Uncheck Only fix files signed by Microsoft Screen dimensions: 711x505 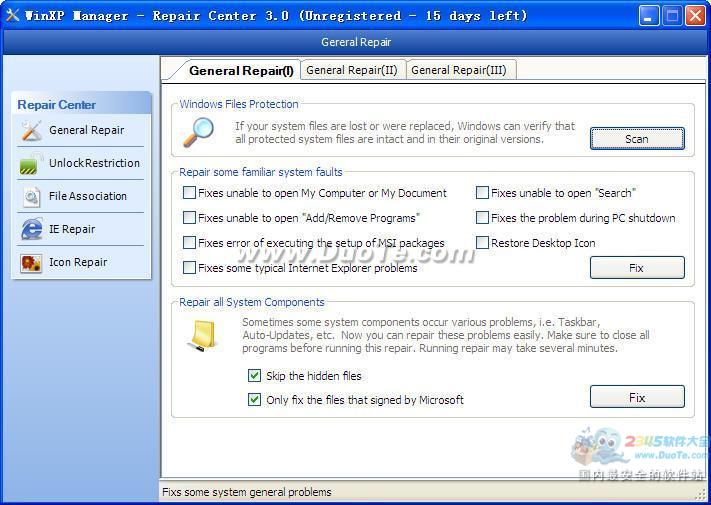click(x=254, y=399)
